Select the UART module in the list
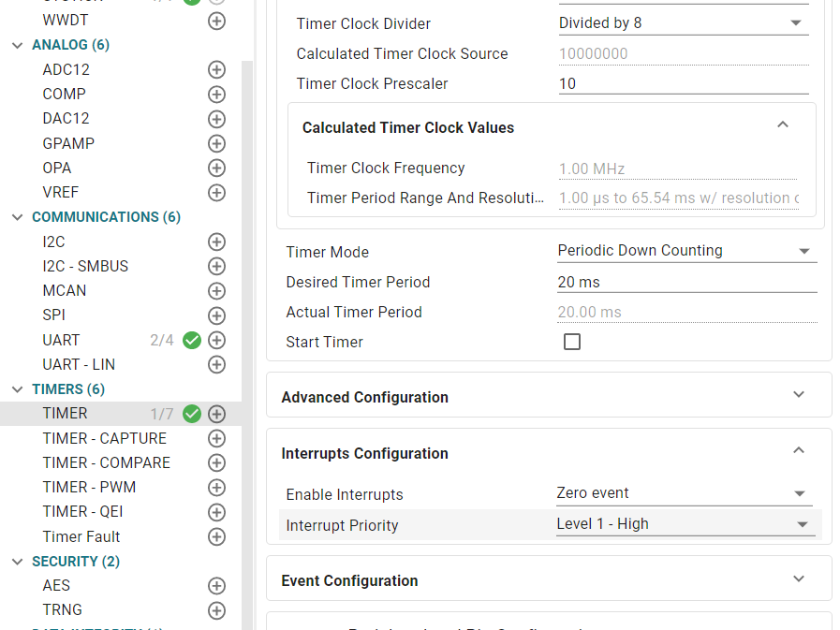Screen dimensions: 840x630 point(61,340)
